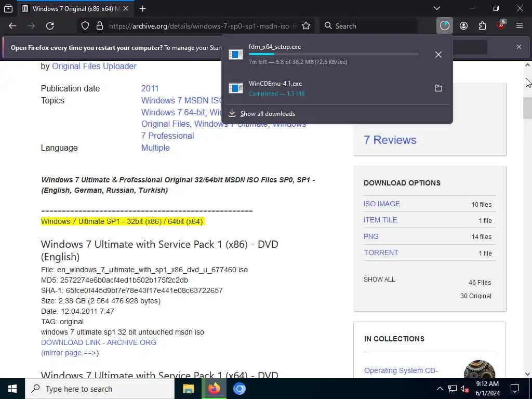
Task: Select the fdm_x64_setup.exe download entry
Action: 337,54
